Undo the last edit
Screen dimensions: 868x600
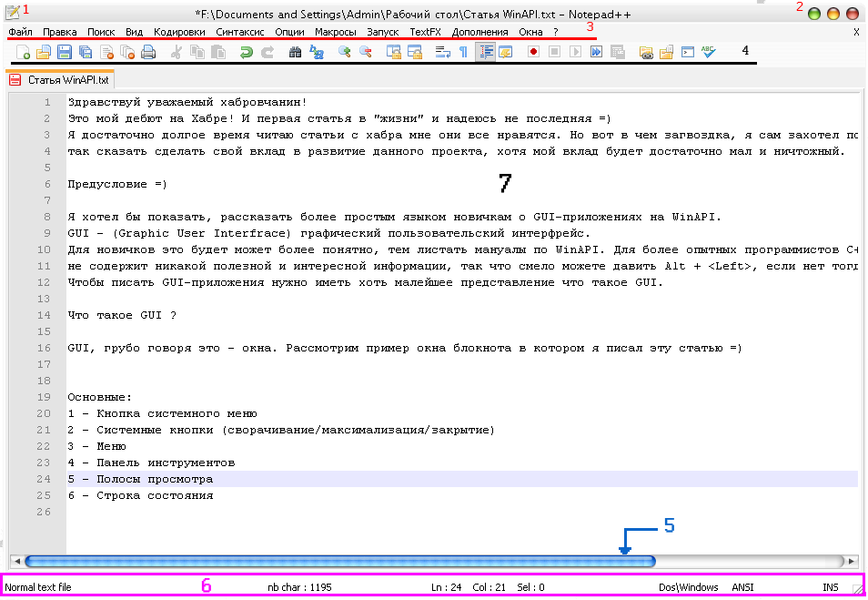(247, 52)
